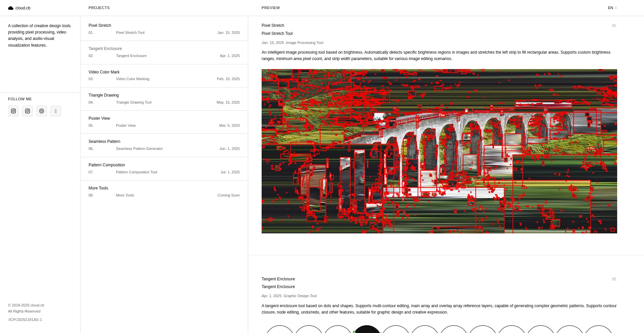This screenshot has width=644, height=333.
Task: Open Video Color Mark project item
Action: point(164,75)
